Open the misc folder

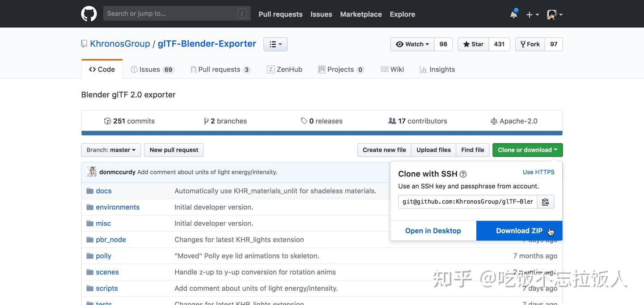coord(103,223)
